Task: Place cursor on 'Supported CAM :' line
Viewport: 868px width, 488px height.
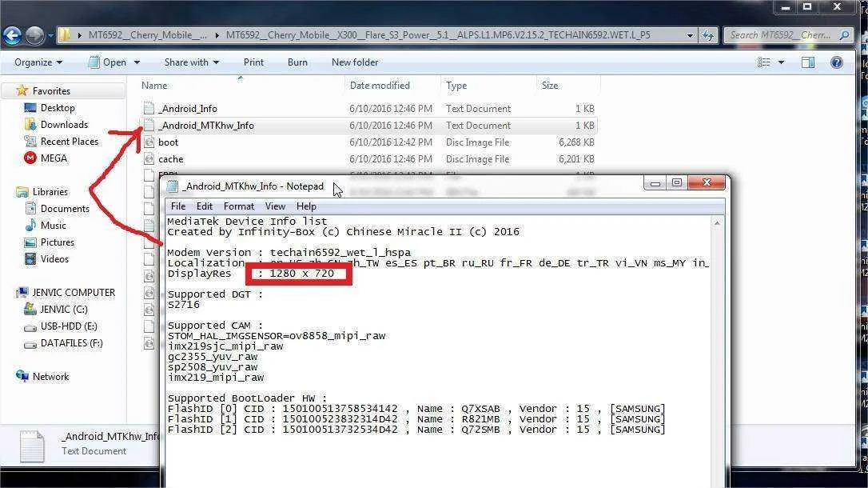Action: (x=215, y=326)
